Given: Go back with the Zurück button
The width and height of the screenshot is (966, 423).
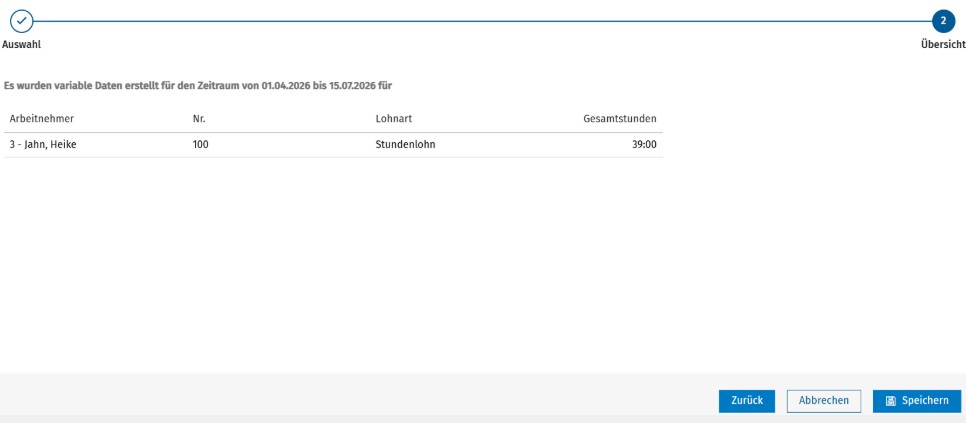Looking at the screenshot, I should (x=747, y=401).
